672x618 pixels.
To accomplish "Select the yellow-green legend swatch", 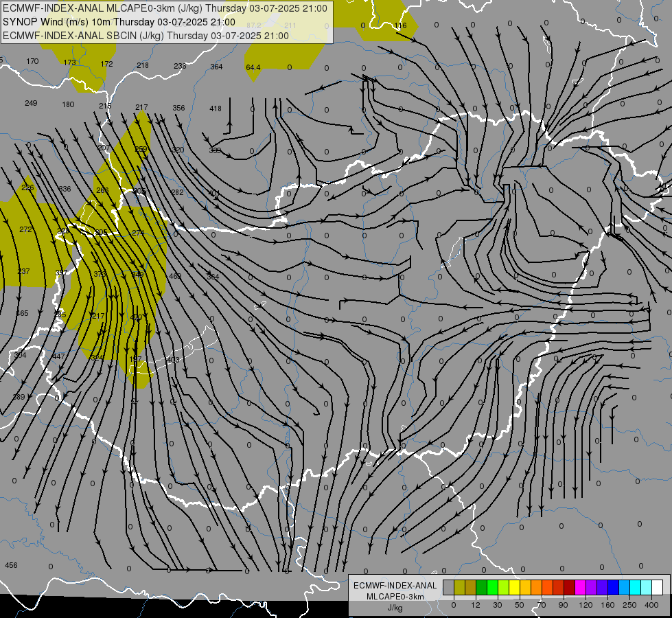I will click(504, 587).
